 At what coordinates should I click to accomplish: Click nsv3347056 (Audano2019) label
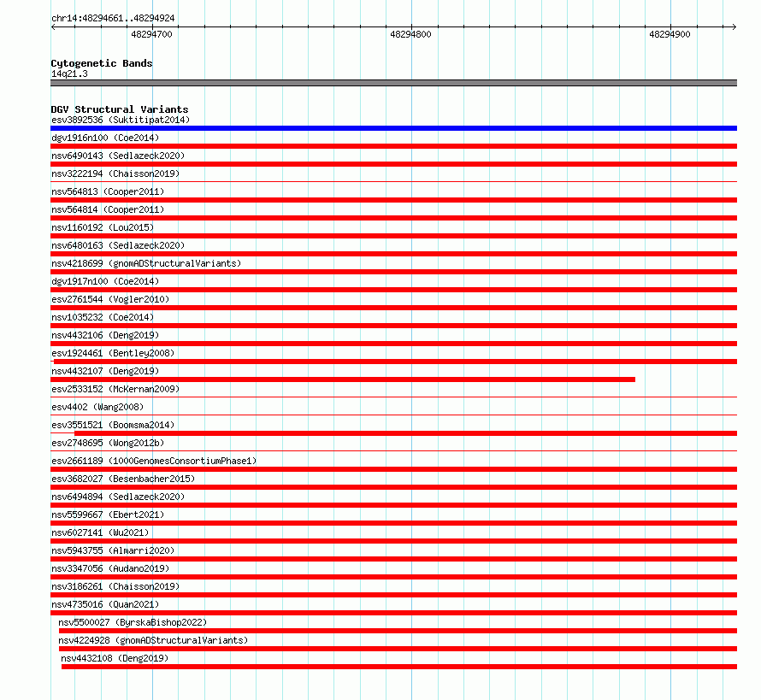click(x=110, y=568)
